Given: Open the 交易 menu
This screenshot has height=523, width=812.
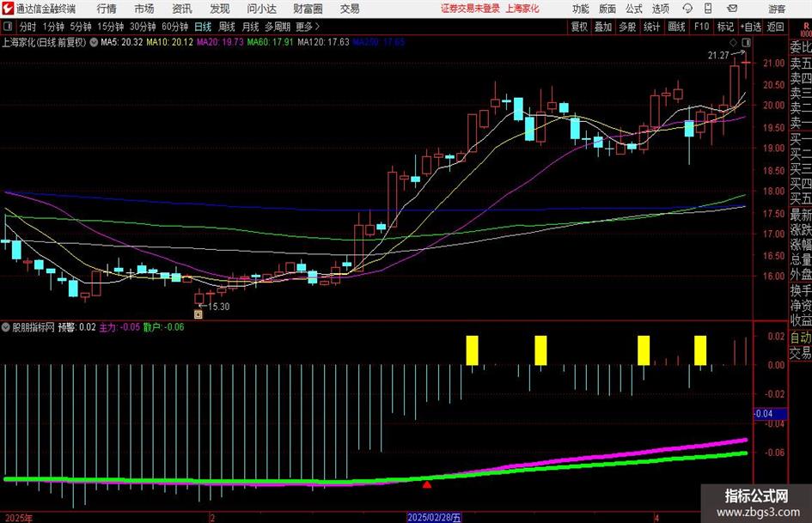Looking at the screenshot, I should pyautogui.click(x=350, y=9).
